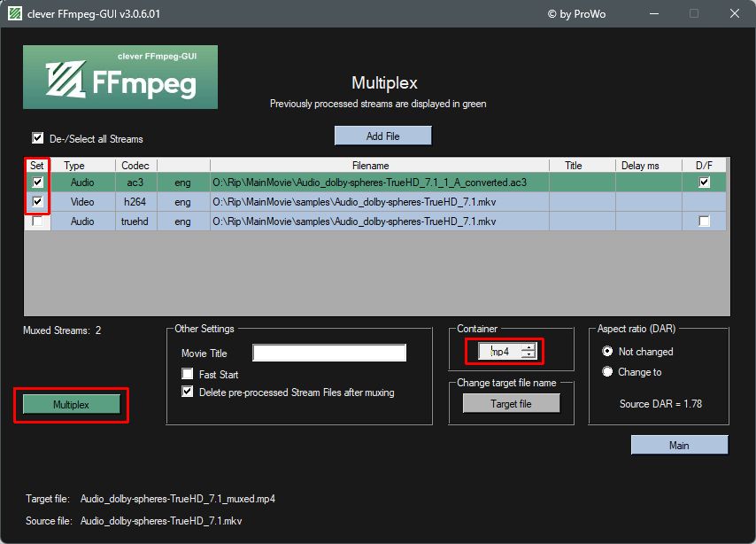Click the Title cell of h264 row

click(x=582, y=202)
